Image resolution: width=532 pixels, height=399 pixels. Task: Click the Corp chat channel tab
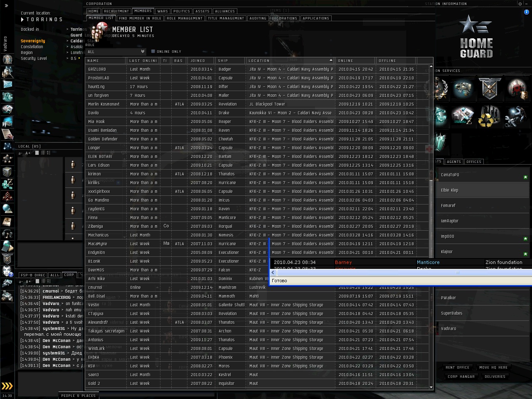69,275
